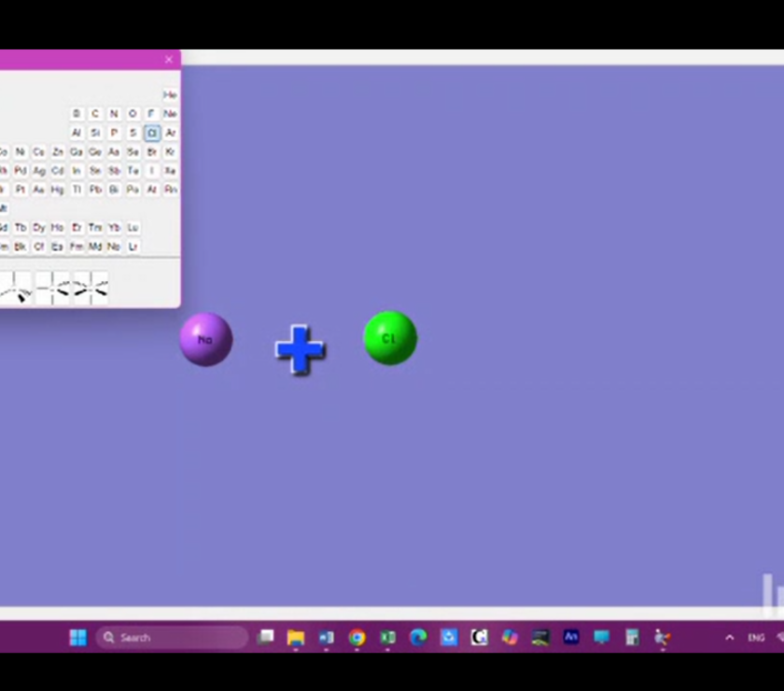This screenshot has width=784, height=691.
Task: Select Nitrogen (N) element cell
Action: click(114, 114)
